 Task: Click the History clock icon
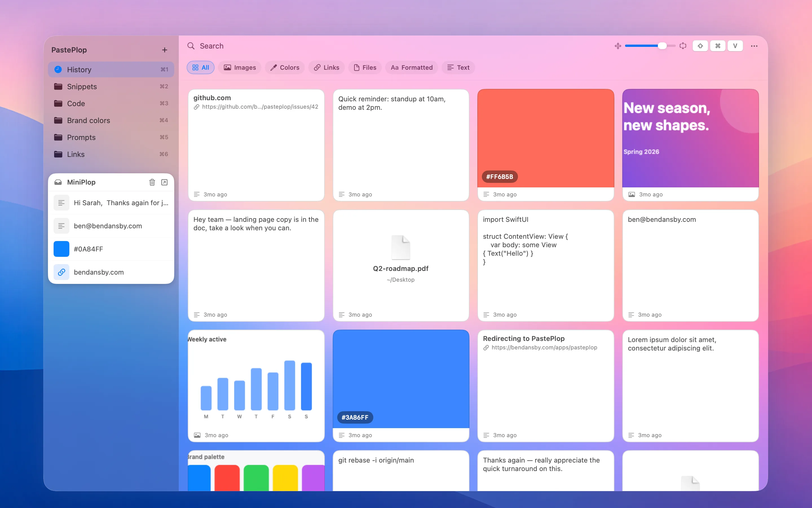click(58, 69)
